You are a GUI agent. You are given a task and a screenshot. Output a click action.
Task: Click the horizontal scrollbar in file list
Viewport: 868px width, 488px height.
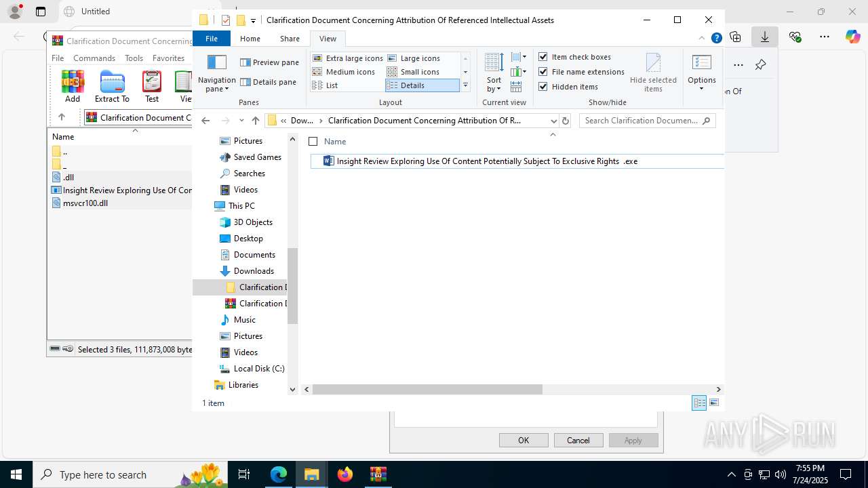[427, 389]
